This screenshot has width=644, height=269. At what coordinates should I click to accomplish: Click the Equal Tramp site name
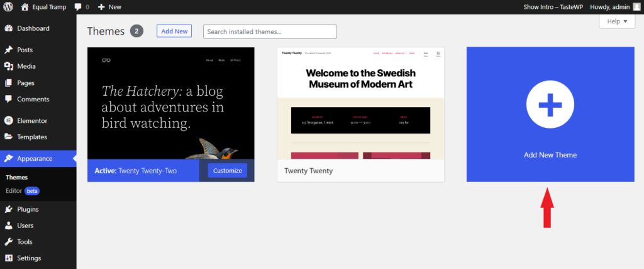(49, 7)
